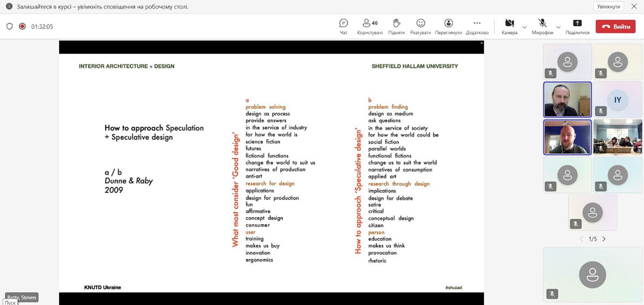This screenshot has height=305, width=644.
Task: Go to previous participant page arrow
Action: pyautogui.click(x=581, y=239)
